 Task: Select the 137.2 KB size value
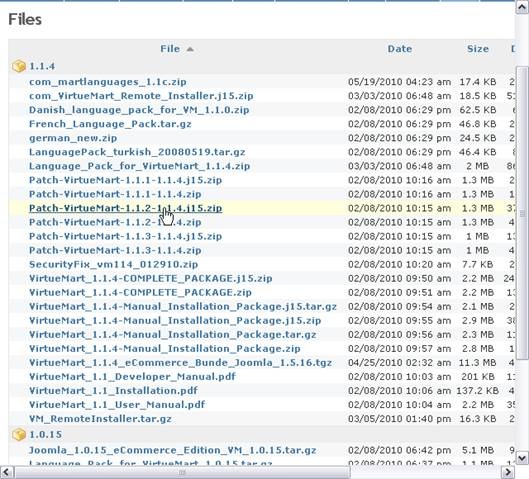[477, 391]
